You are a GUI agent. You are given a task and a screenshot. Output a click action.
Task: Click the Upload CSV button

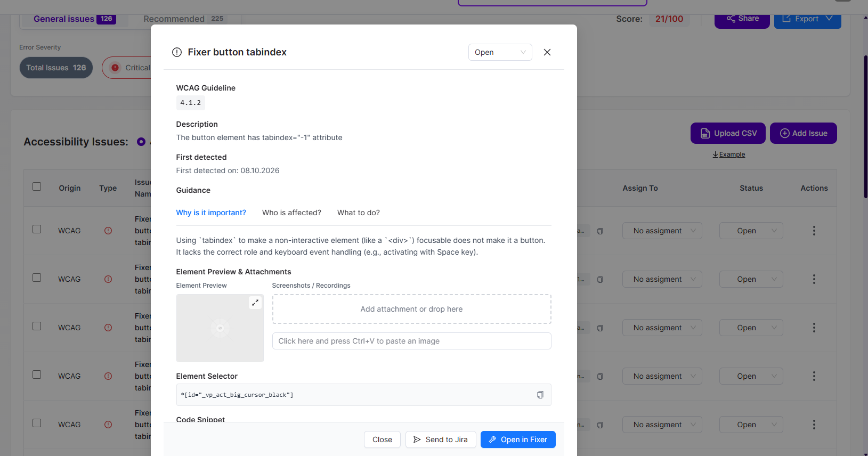pyautogui.click(x=728, y=133)
